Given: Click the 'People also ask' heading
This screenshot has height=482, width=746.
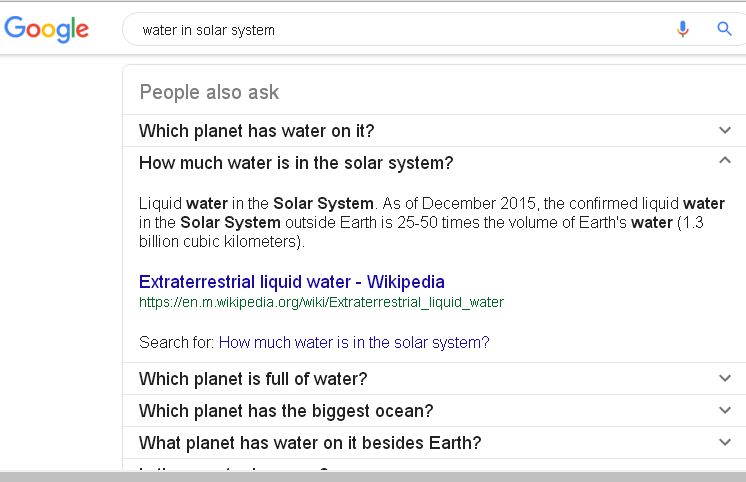Looking at the screenshot, I should pyautogui.click(x=209, y=92).
